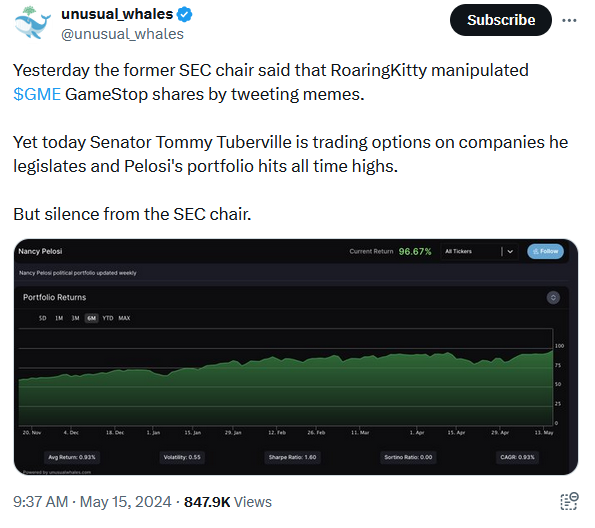Click the chart expand circle icon
The image size is (595, 528).
(553, 298)
